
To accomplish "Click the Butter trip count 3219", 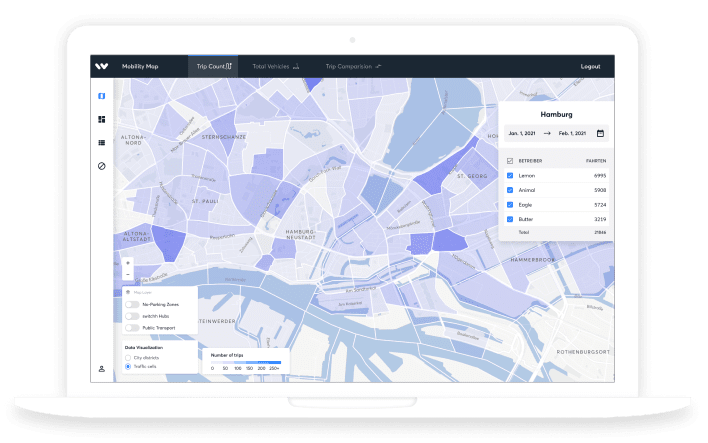I will tap(600, 219).
